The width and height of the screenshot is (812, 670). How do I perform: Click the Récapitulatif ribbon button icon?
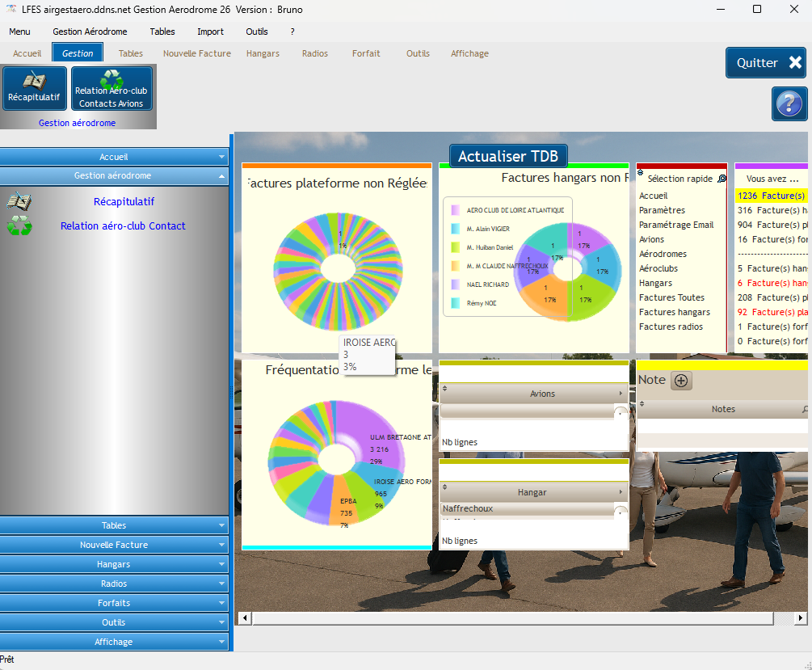coord(33,82)
